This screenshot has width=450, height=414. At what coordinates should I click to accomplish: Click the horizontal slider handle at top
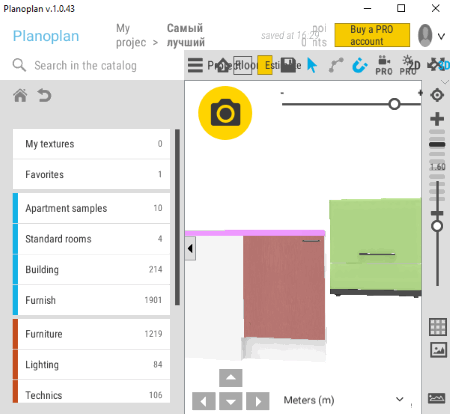394,104
